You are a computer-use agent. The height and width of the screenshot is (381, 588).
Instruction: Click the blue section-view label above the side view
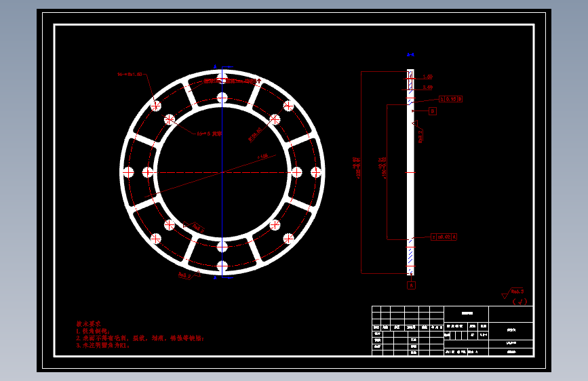point(410,55)
